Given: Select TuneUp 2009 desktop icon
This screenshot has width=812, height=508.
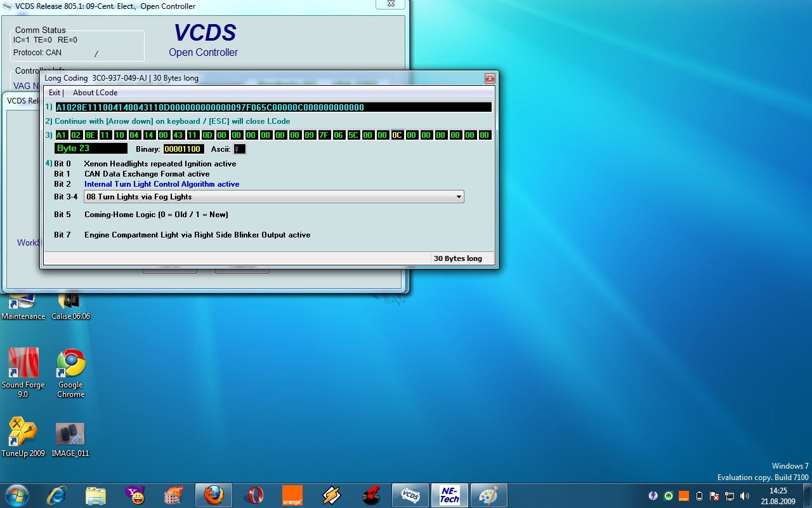Looking at the screenshot, I should coord(23,437).
